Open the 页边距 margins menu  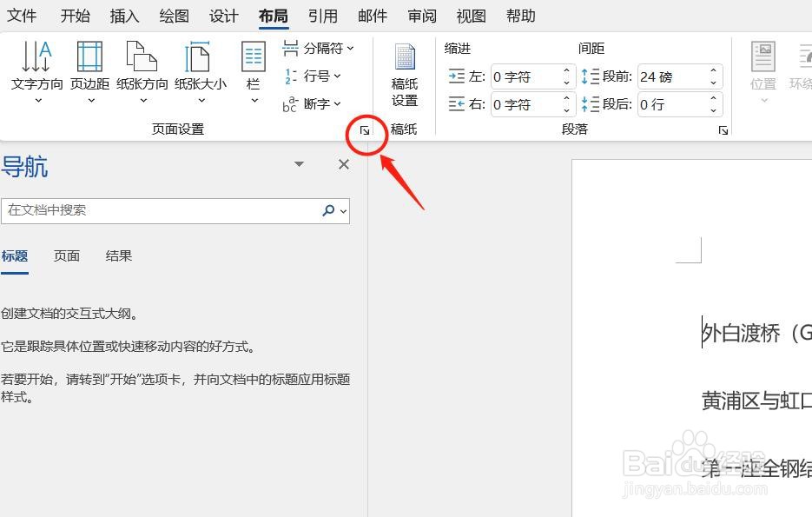[90, 71]
